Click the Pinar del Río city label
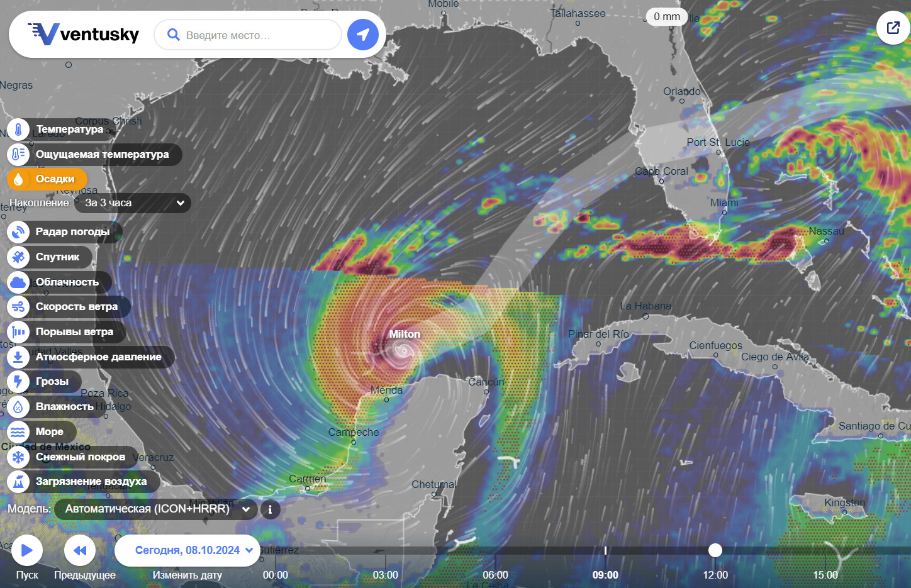This screenshot has width=911, height=588. (x=598, y=334)
